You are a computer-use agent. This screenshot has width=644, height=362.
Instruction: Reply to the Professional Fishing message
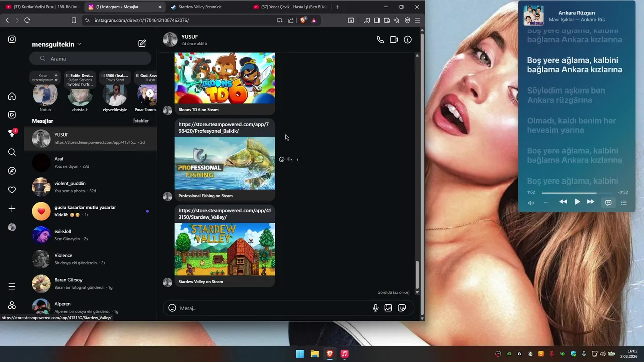(290, 159)
